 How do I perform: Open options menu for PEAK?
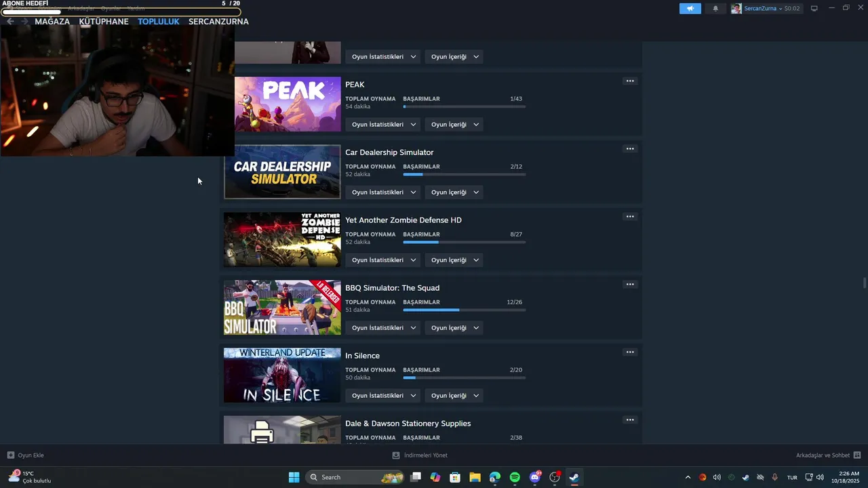coord(630,81)
